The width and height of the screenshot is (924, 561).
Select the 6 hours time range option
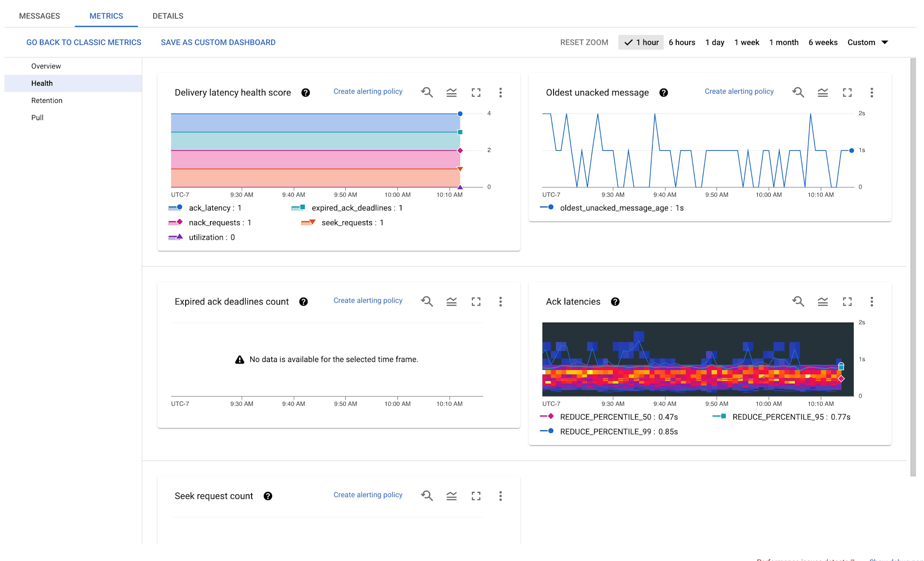tap(682, 42)
